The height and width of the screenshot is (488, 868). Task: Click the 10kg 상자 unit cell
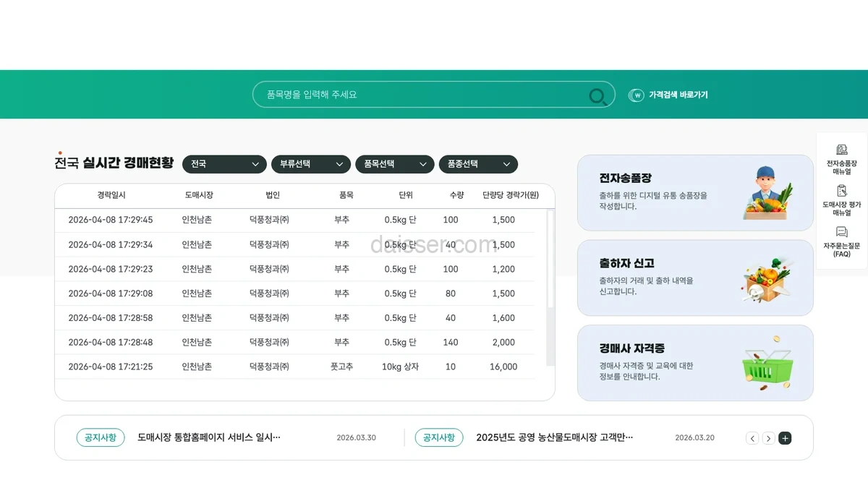coord(400,367)
